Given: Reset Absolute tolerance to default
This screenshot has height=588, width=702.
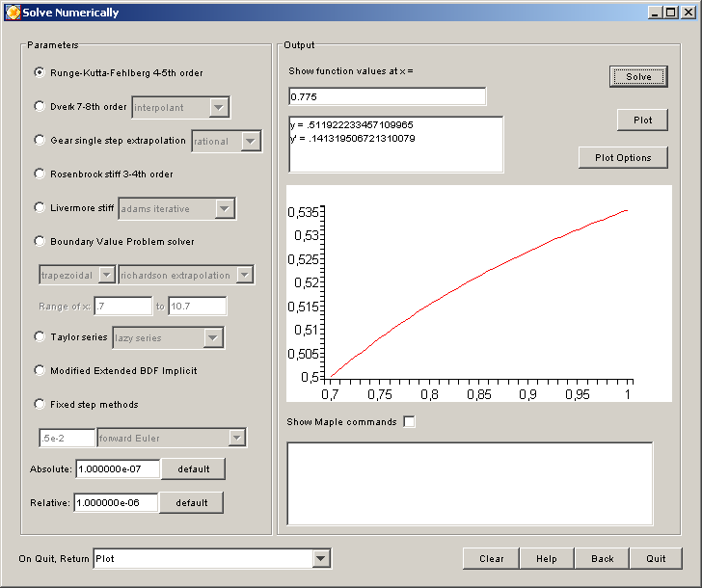Looking at the screenshot, I should (x=193, y=469).
